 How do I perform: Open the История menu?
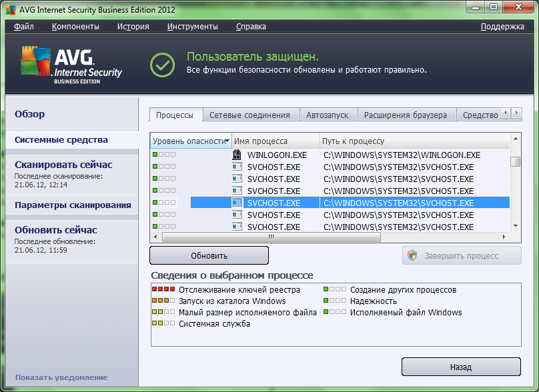133,27
